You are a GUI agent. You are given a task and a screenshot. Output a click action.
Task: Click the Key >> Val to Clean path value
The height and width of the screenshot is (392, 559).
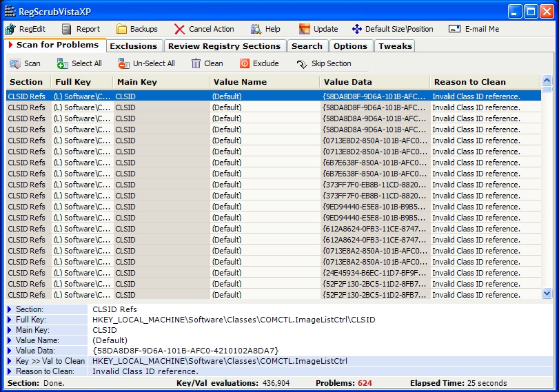tap(220, 361)
